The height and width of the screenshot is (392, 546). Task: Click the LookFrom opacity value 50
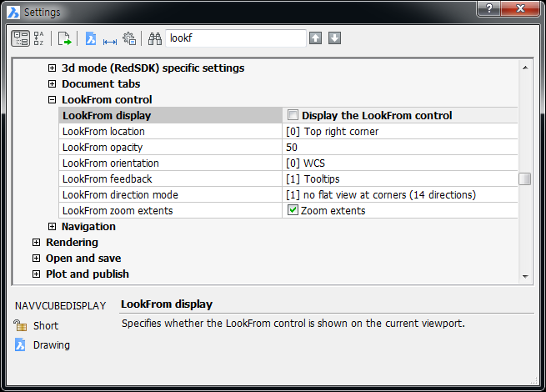click(x=400, y=147)
